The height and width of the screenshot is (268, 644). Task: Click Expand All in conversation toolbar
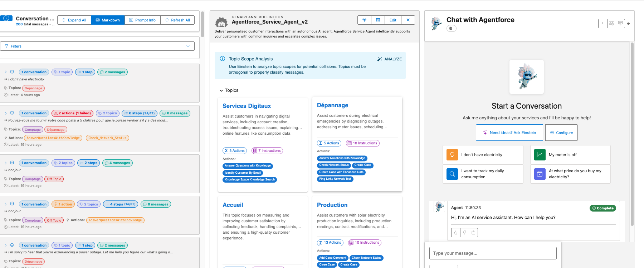74,20
